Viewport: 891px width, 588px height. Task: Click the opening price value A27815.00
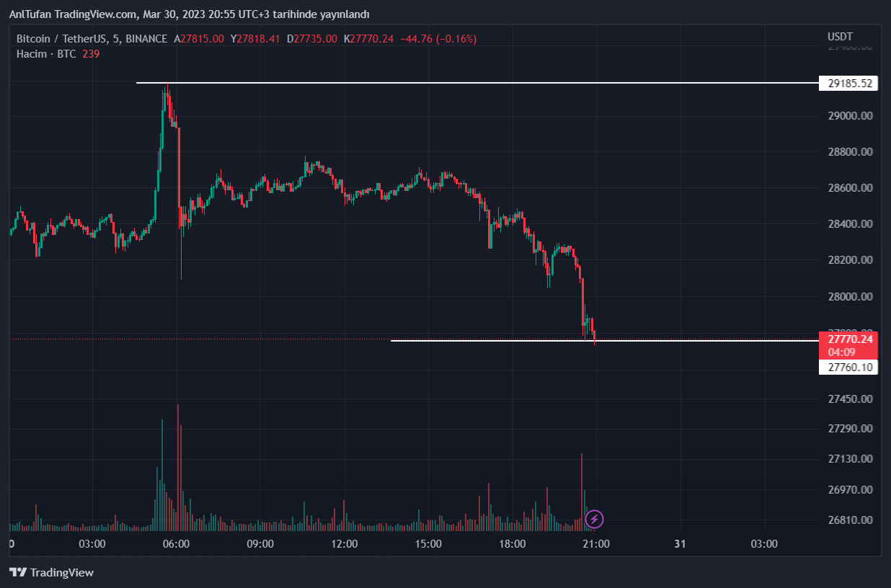(199, 39)
